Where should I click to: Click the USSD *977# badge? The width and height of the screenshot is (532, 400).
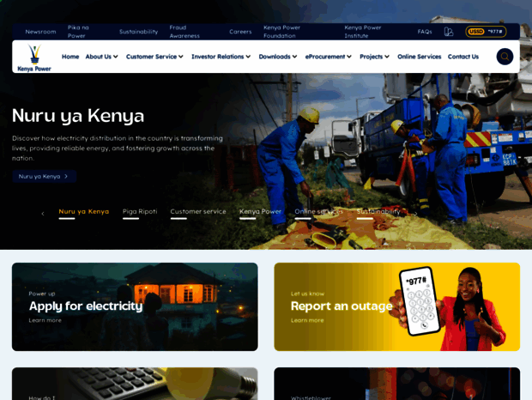coord(486,32)
